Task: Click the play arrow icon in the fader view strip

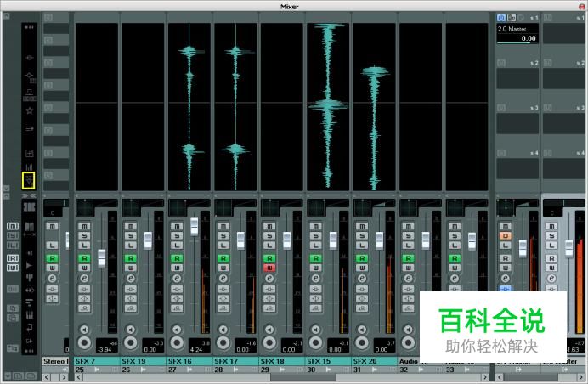Action: pos(29,266)
